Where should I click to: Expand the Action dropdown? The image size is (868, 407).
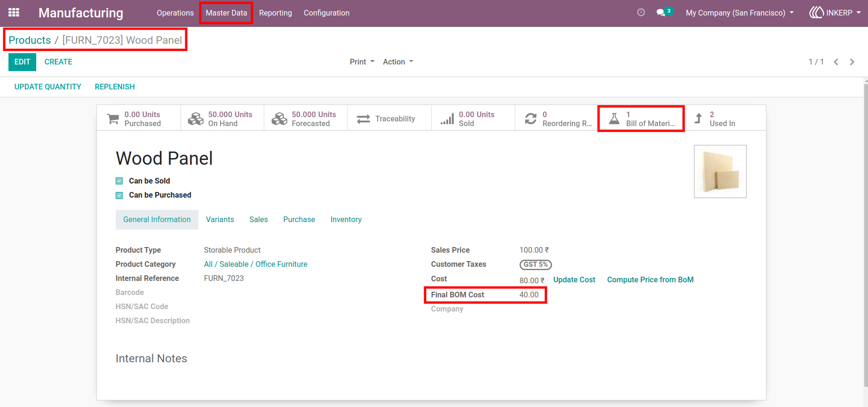[x=398, y=62]
